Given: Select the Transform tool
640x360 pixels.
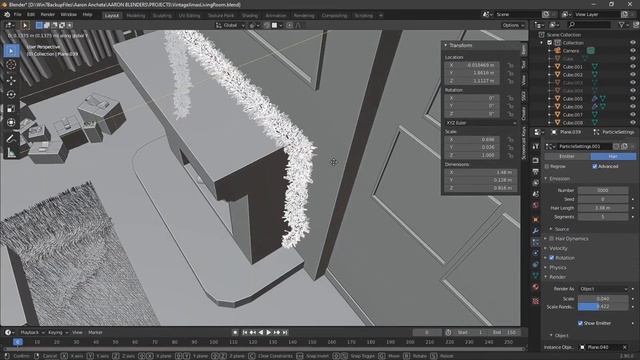Looking at the screenshot, I should (x=11, y=123).
